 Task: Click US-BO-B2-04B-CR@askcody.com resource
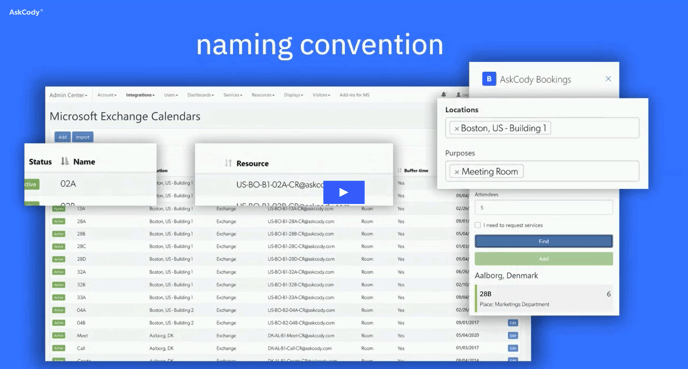pyautogui.click(x=301, y=323)
